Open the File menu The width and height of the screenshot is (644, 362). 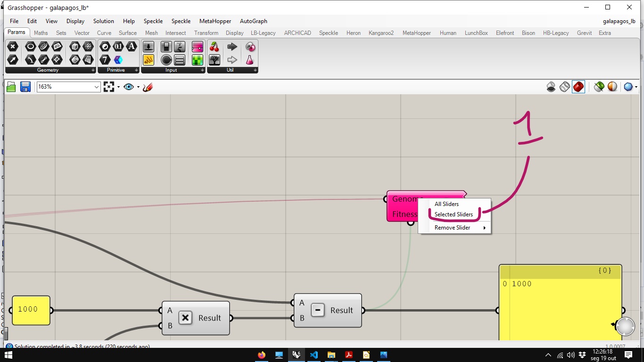point(14,21)
